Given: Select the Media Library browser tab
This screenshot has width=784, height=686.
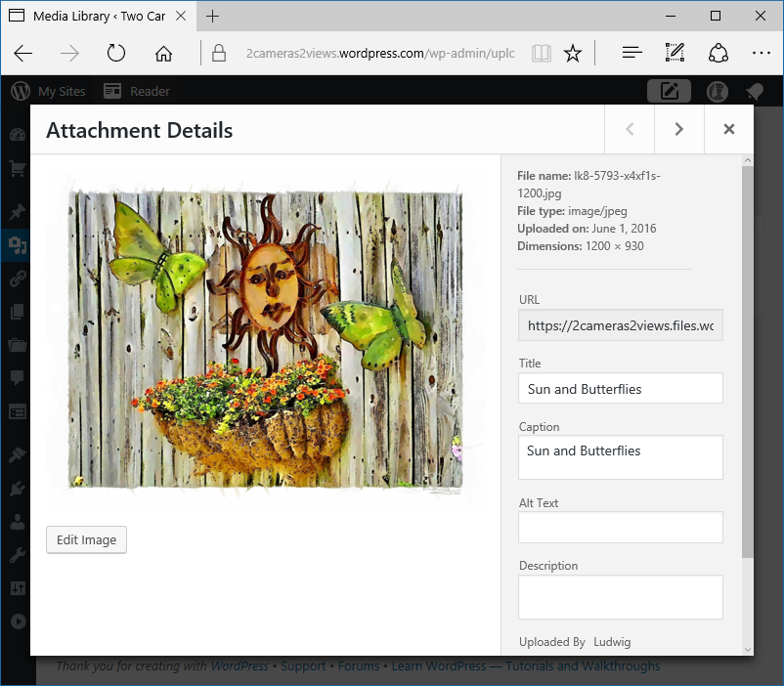Looking at the screenshot, I should 98,17.
